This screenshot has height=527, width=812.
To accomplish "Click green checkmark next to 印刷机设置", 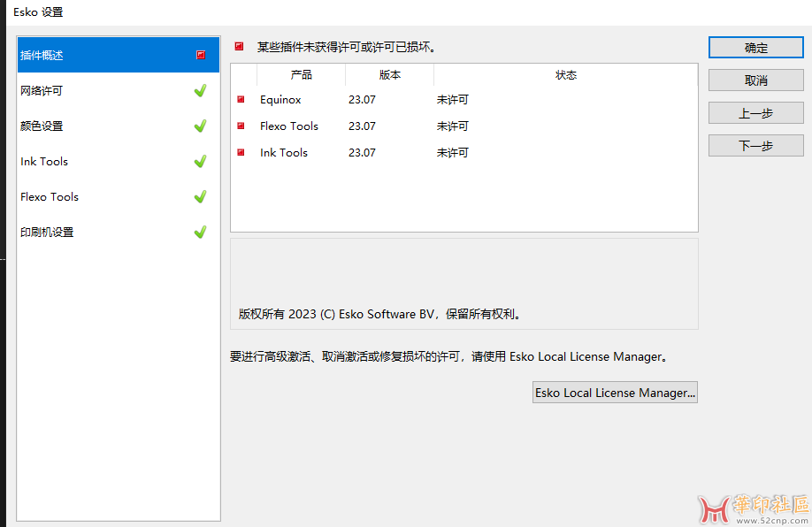I will (200, 232).
